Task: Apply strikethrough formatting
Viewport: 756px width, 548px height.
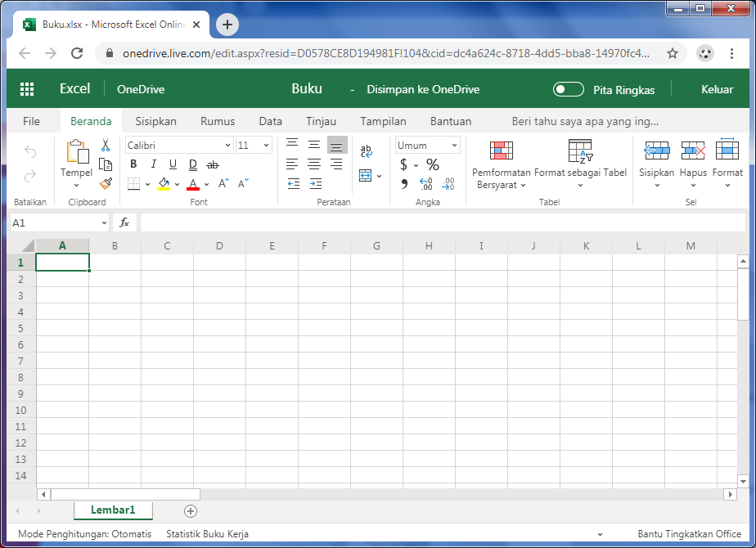Action: [x=213, y=164]
